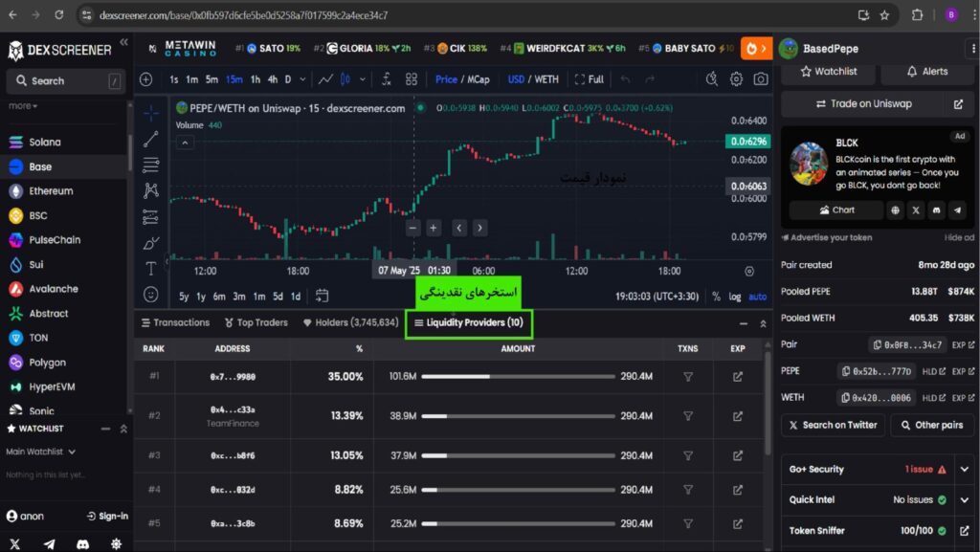The image size is (980, 552).
Task: Open the BLCK ad website globe icon
Action: pyautogui.click(x=895, y=210)
